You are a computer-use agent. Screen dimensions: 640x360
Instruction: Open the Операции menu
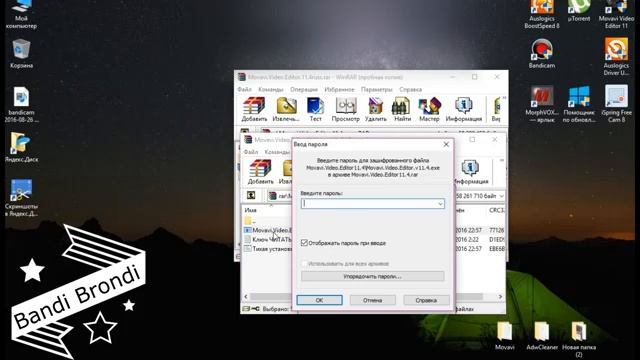tap(304, 89)
